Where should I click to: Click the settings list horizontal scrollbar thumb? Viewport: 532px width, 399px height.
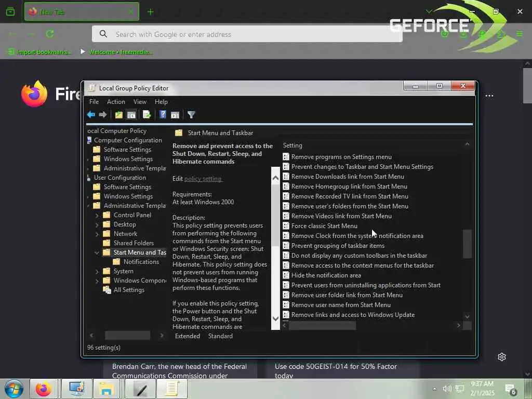point(322,326)
